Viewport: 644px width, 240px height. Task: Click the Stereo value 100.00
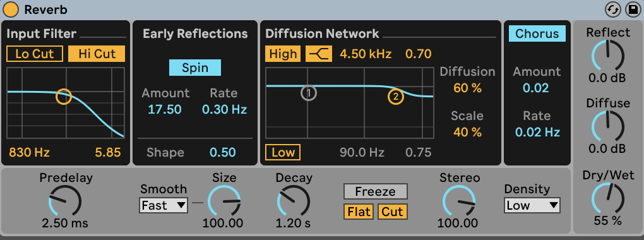click(x=458, y=224)
